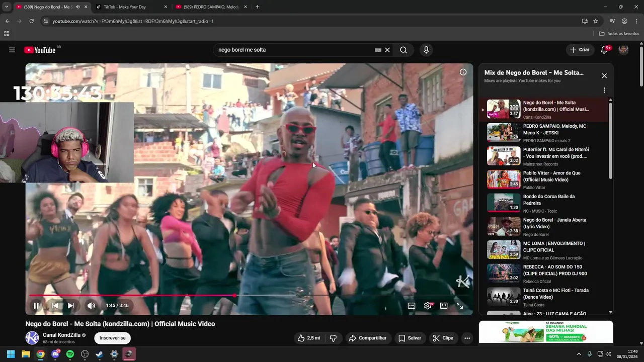
Task: Click the Canal KondZilla channel avatar
Action: click(x=32, y=338)
